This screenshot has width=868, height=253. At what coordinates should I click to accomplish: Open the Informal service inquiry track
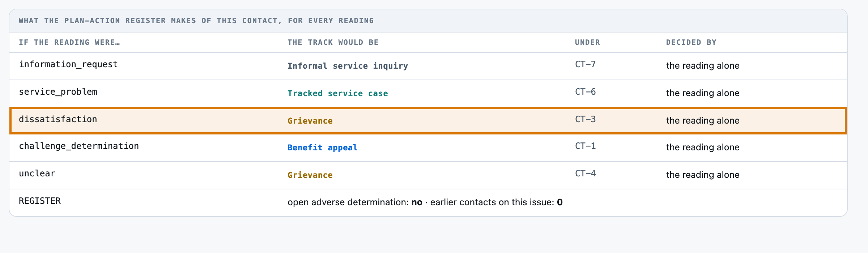(348, 66)
